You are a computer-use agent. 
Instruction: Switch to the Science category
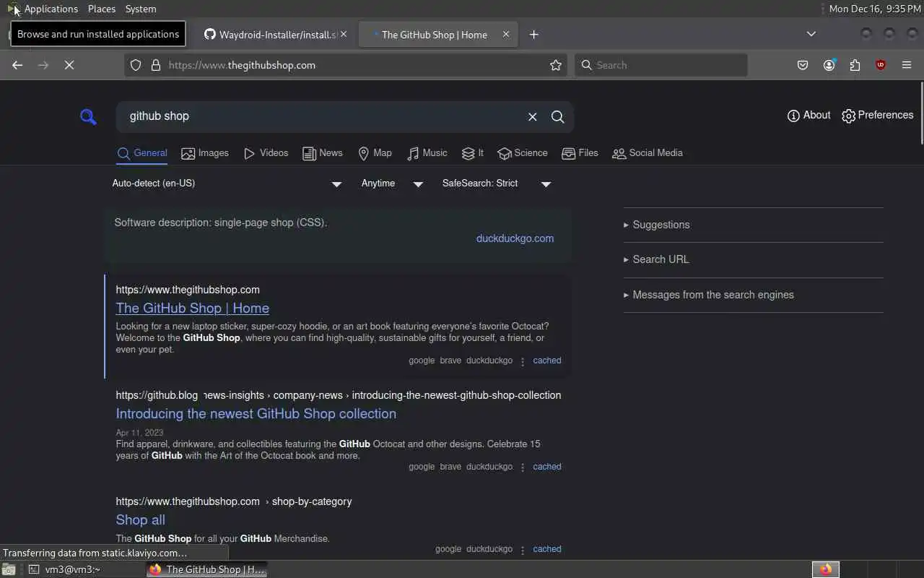pos(522,153)
